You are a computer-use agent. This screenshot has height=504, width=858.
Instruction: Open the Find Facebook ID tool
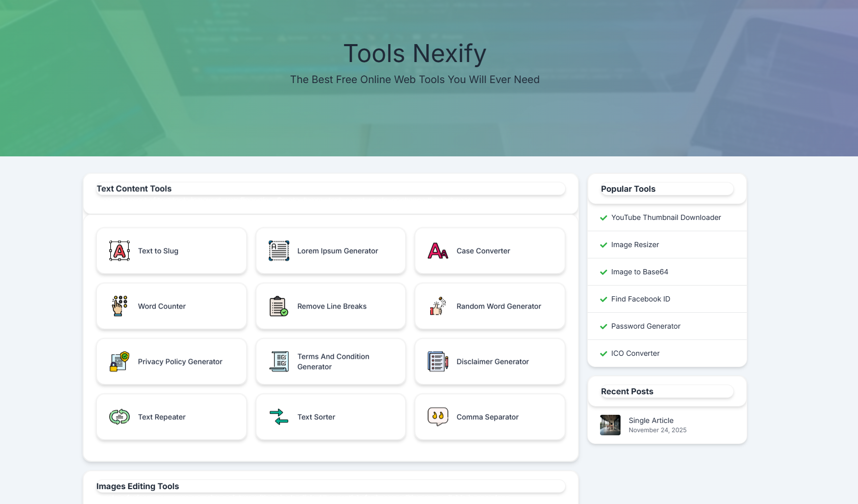click(x=640, y=299)
